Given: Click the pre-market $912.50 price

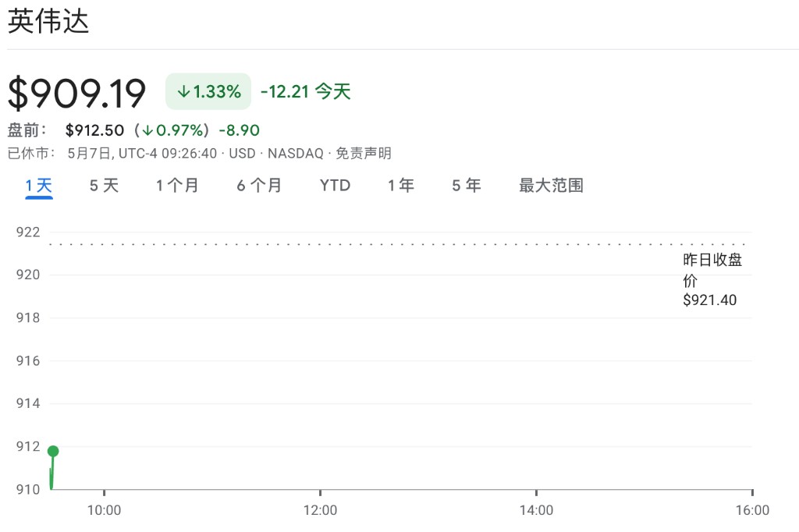Looking at the screenshot, I should pyautogui.click(x=94, y=130).
